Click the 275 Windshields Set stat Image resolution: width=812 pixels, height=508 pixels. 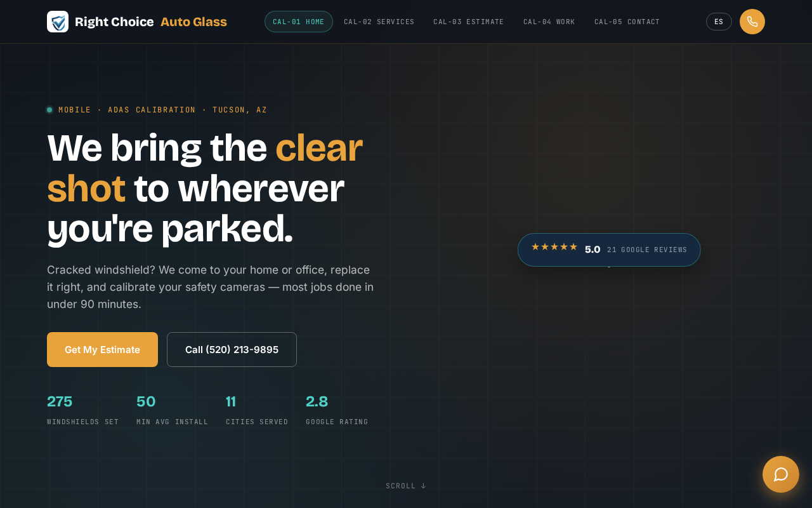(x=83, y=410)
